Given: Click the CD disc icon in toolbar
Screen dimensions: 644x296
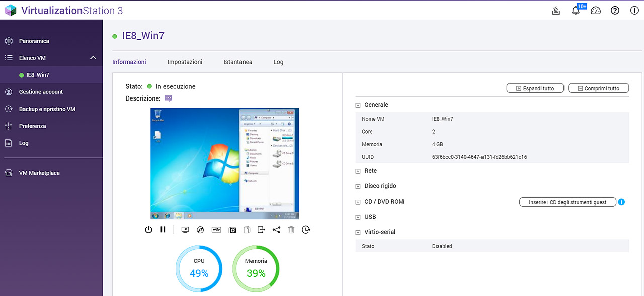Looking at the screenshot, I should (200, 230).
